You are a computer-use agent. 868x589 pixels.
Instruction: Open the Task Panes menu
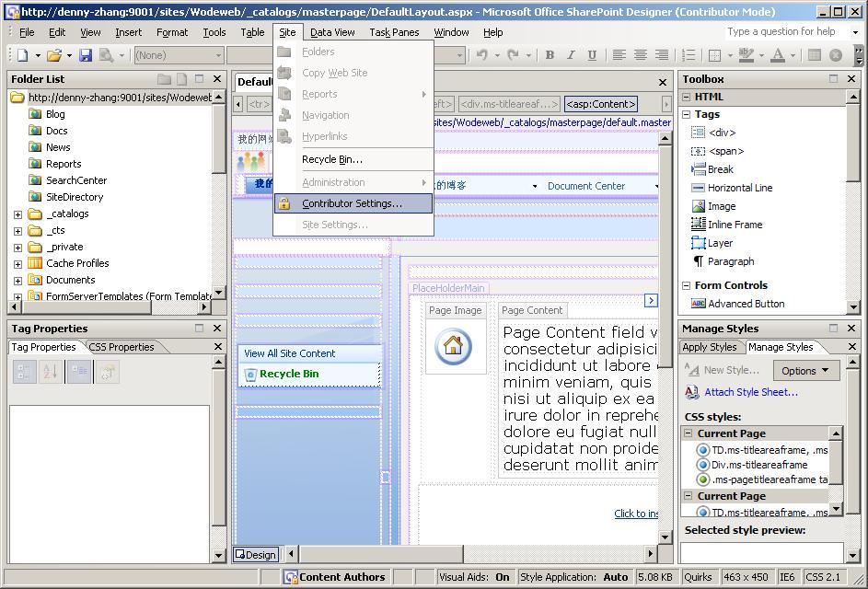tap(394, 32)
